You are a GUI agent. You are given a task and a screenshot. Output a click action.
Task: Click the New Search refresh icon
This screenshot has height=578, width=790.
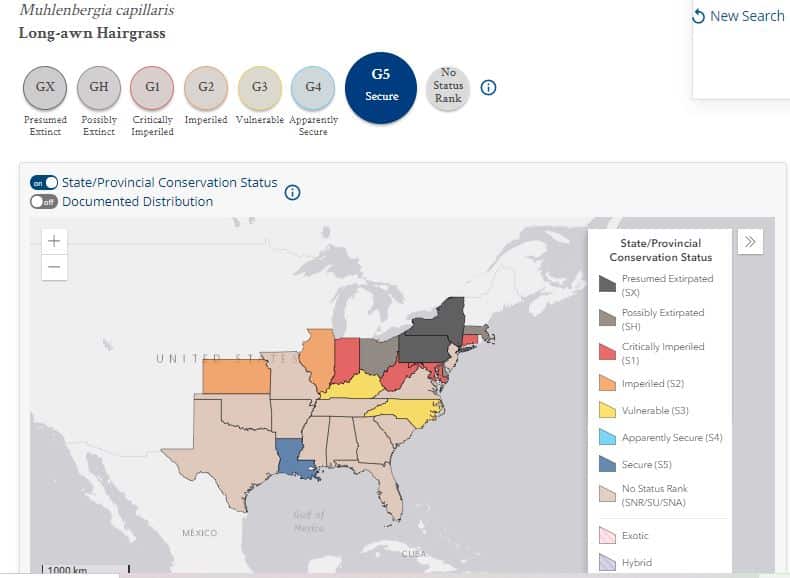[698, 16]
